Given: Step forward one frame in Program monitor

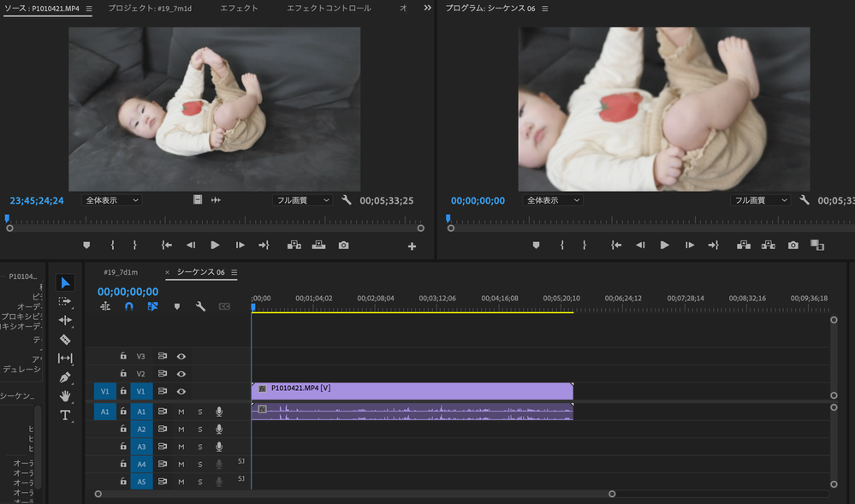Looking at the screenshot, I should tap(689, 246).
